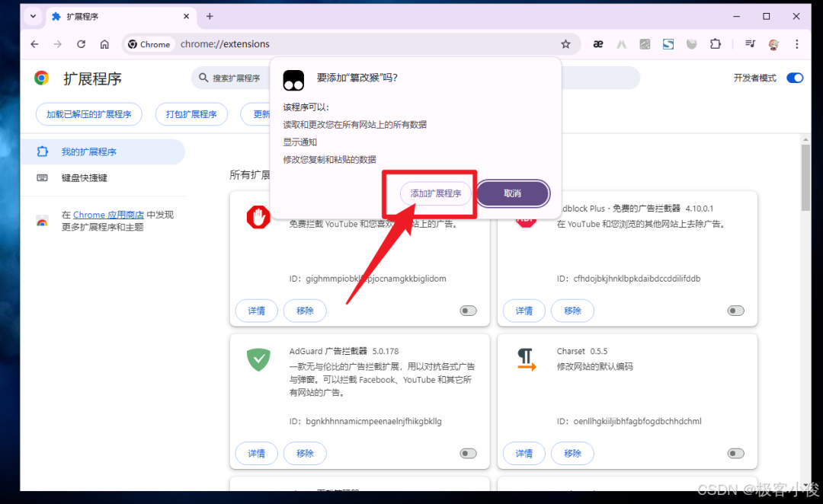Click the 修改网站的默认编码 description

(x=594, y=366)
